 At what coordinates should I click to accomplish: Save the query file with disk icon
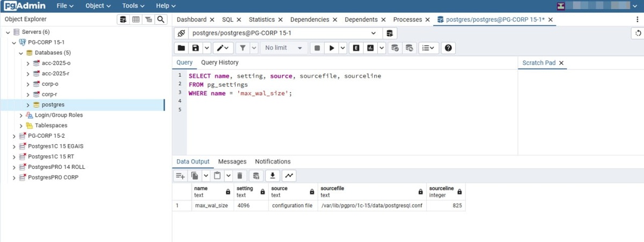[x=195, y=48]
